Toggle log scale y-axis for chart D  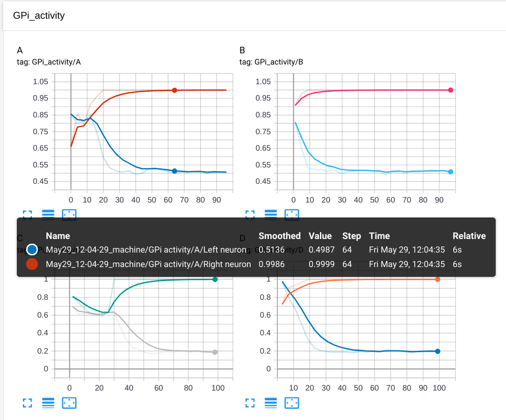point(271,403)
